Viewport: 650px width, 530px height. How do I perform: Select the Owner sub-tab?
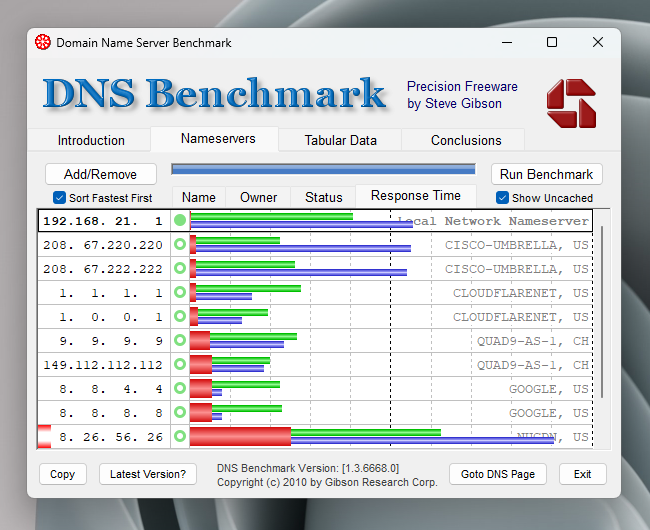click(x=258, y=197)
